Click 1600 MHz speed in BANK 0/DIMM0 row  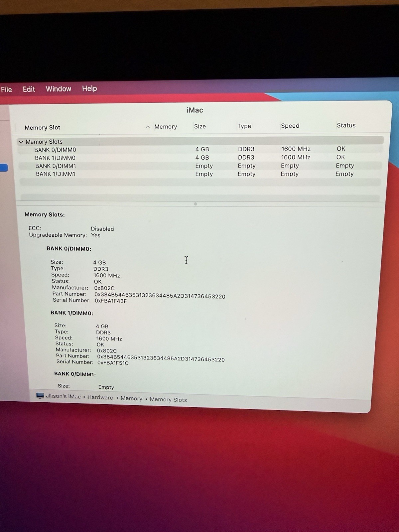[296, 149]
